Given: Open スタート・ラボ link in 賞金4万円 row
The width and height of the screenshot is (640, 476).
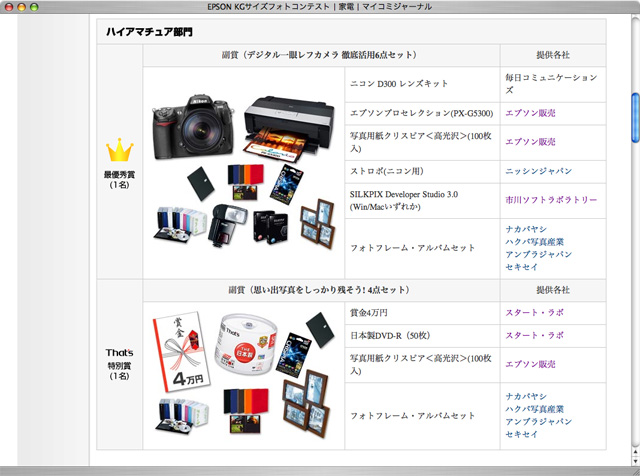Looking at the screenshot, I should point(534,313).
